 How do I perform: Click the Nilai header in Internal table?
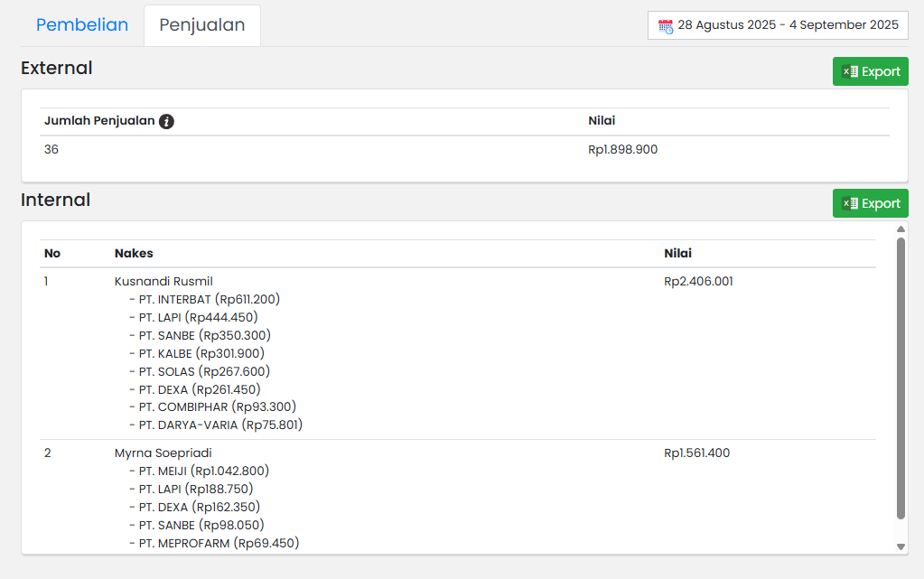pyautogui.click(x=677, y=254)
